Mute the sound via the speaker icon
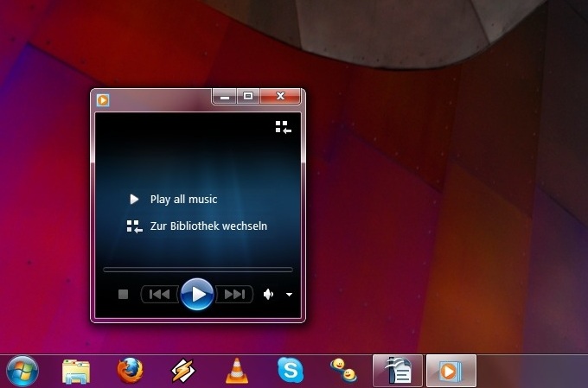 tap(269, 295)
